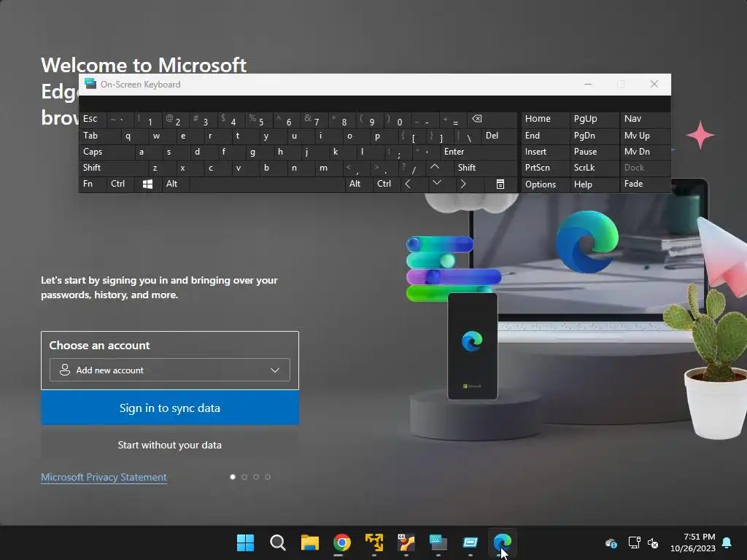This screenshot has height=560, width=747.
Task: Click the OneDrive cloud tray icon
Action: pyautogui.click(x=611, y=542)
